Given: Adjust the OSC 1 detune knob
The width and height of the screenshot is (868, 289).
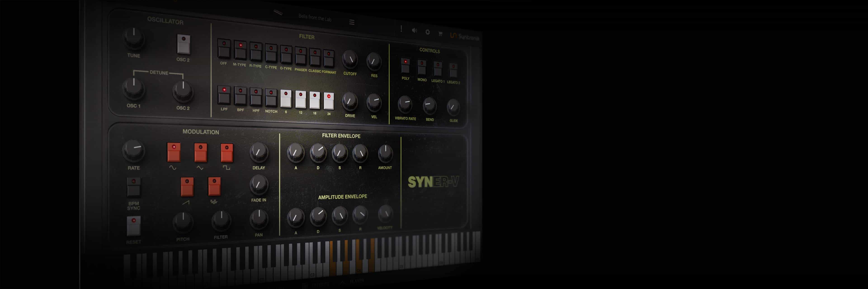Looking at the screenshot, I should pyautogui.click(x=134, y=89).
